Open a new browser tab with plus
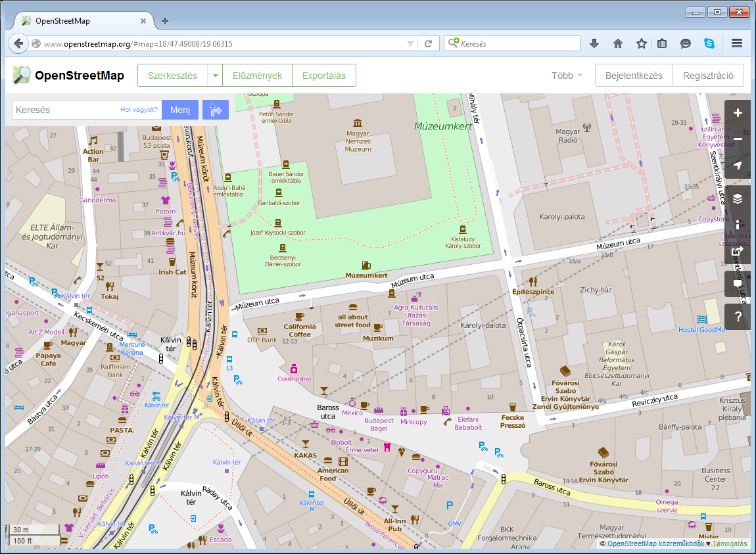This screenshot has width=756, height=554. (x=165, y=21)
